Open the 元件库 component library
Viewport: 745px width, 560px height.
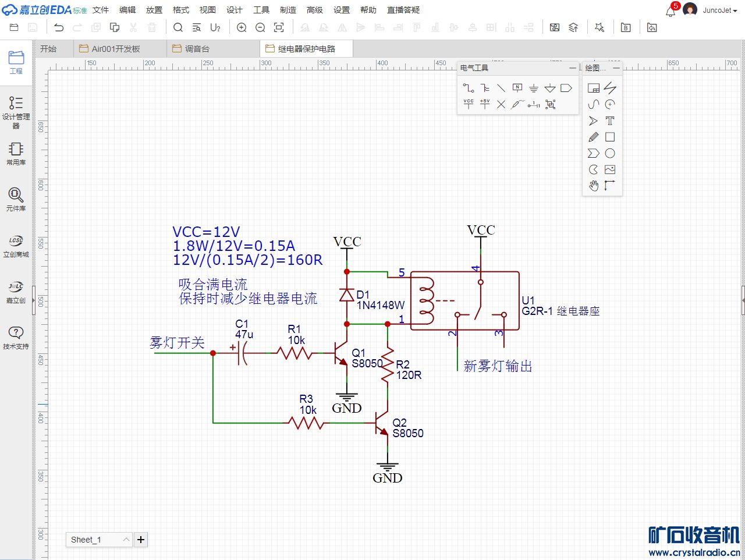click(16, 199)
